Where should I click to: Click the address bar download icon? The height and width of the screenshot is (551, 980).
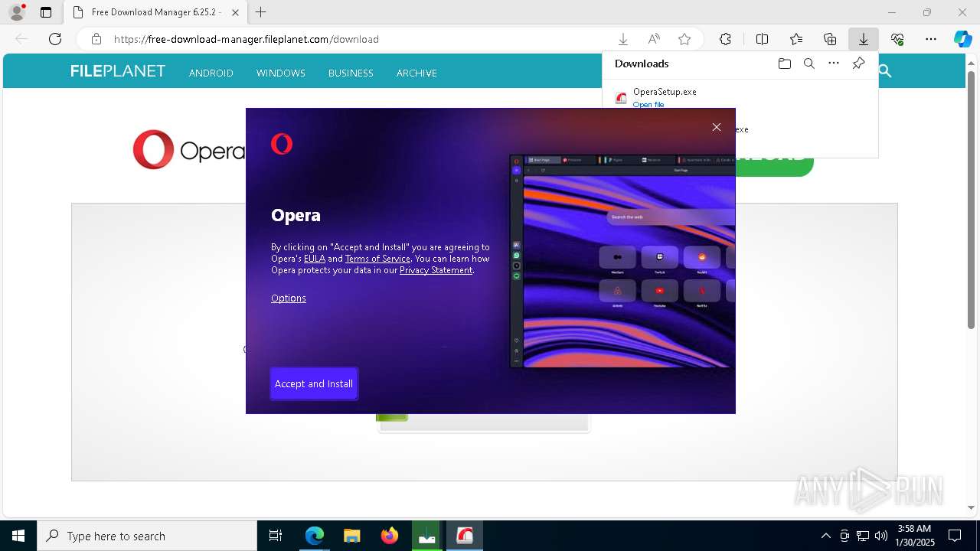[623, 39]
